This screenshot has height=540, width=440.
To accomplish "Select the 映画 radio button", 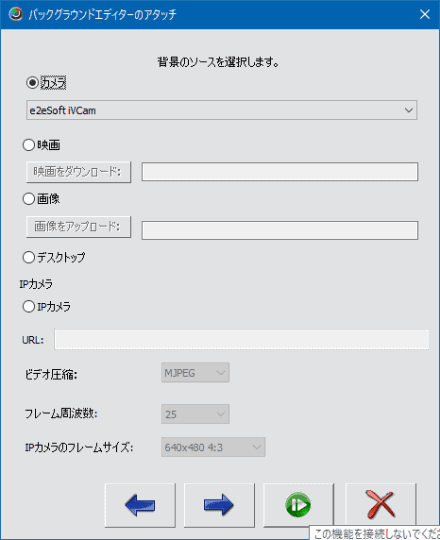I will click(29, 145).
